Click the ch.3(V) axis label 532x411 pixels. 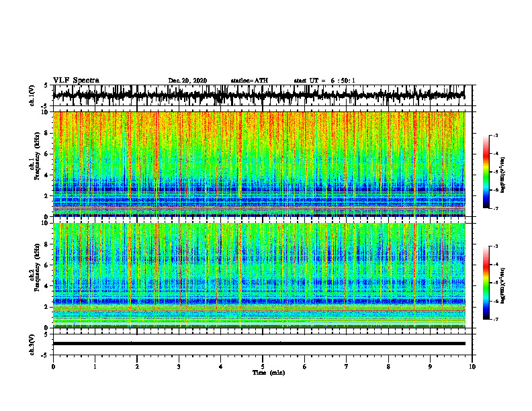[x=32, y=345]
